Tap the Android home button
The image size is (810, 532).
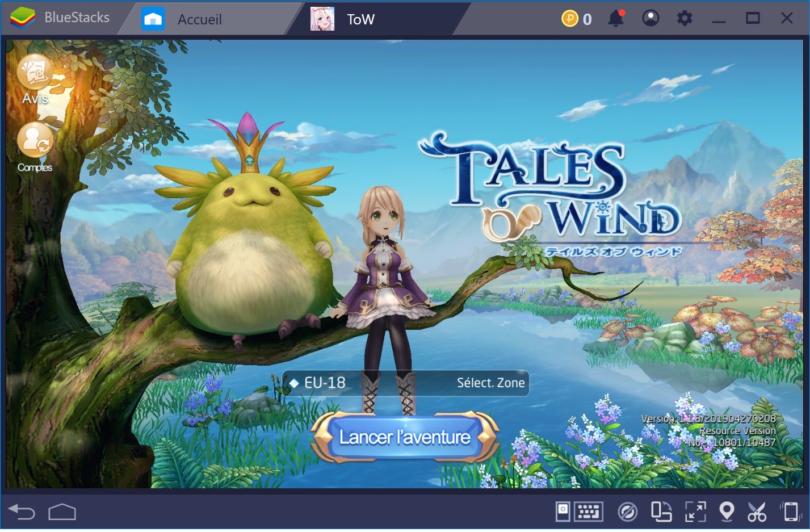(62, 512)
